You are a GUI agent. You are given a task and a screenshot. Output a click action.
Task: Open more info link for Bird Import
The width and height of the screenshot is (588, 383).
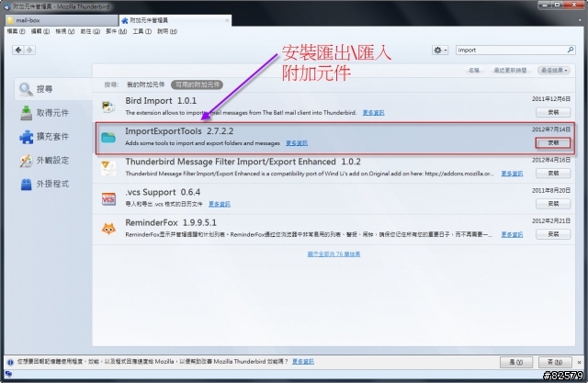[373, 112]
